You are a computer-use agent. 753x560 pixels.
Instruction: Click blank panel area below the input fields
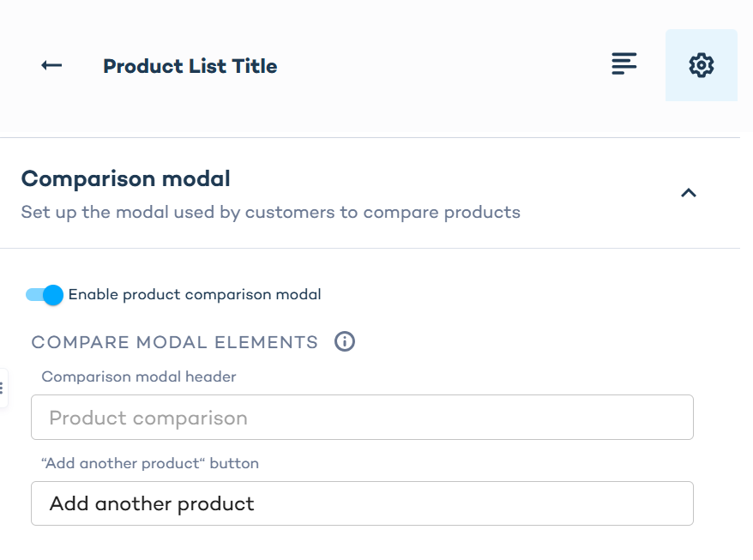[360, 545]
